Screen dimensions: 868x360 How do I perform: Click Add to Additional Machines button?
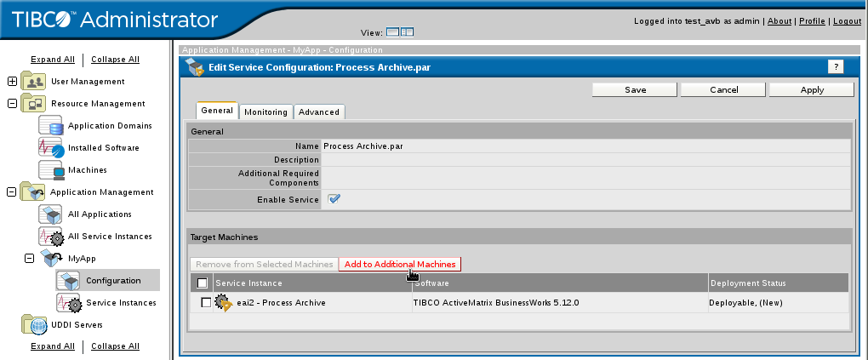point(400,265)
